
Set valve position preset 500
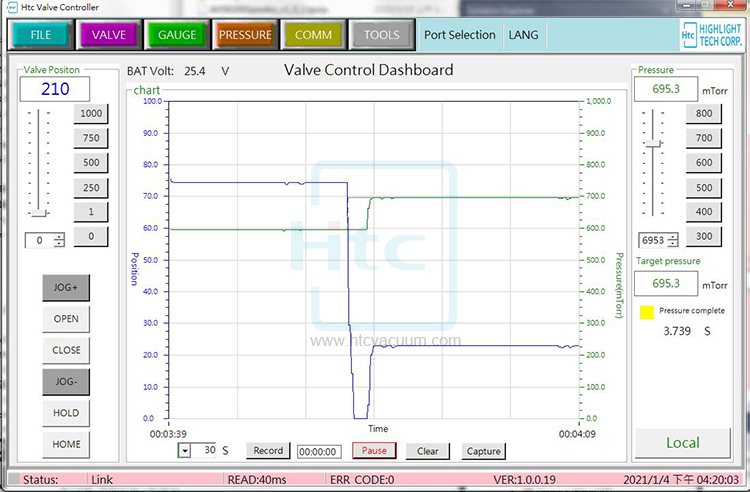(x=91, y=163)
